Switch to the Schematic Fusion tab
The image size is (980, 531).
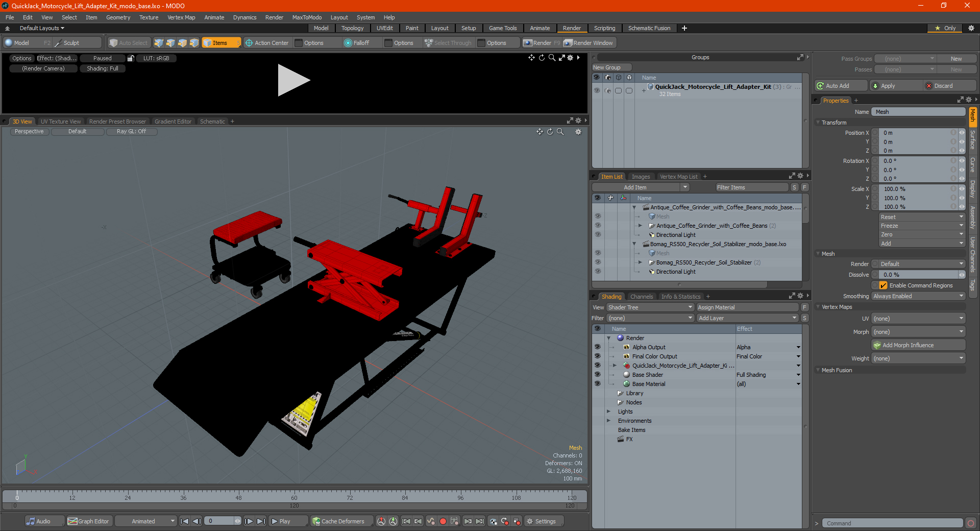click(x=649, y=28)
